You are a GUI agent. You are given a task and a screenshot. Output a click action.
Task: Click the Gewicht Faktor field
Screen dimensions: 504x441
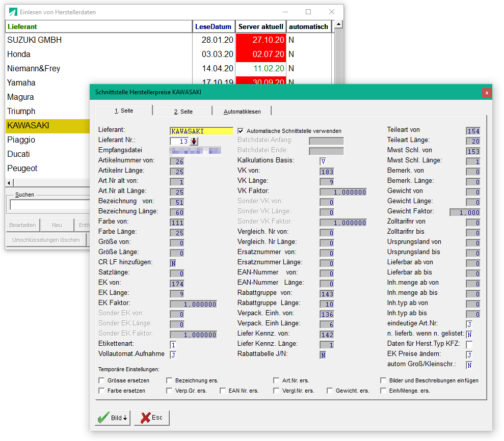click(465, 213)
